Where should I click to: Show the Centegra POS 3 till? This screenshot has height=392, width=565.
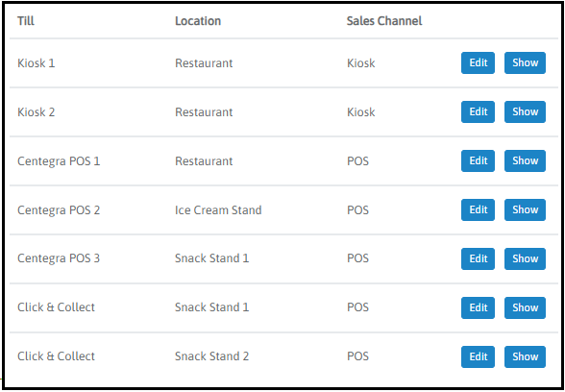coord(525,258)
